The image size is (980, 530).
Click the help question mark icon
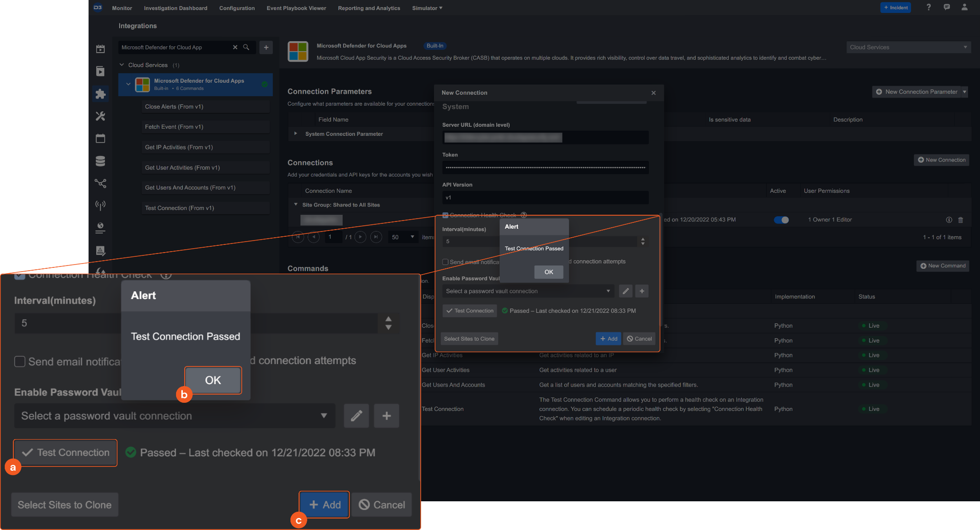coord(928,7)
